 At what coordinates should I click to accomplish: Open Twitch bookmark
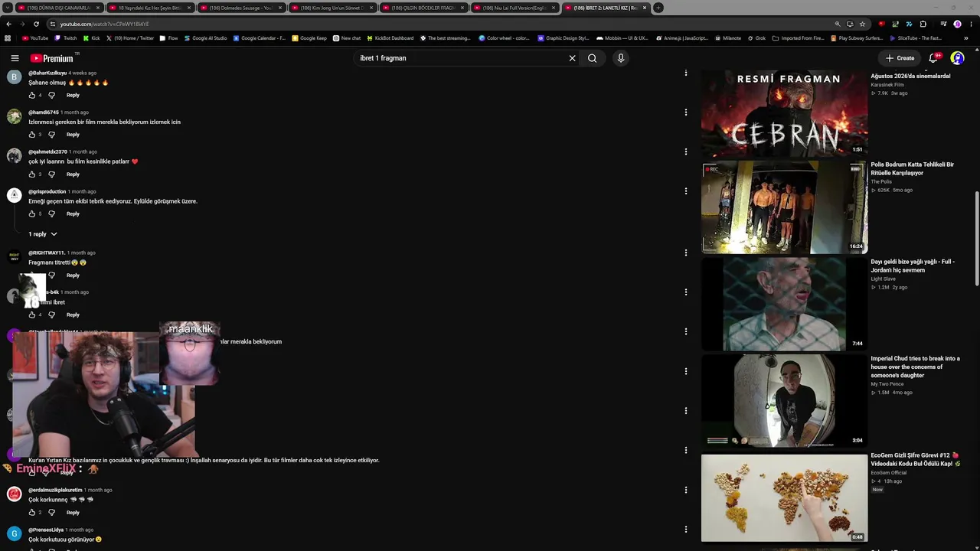[67, 38]
